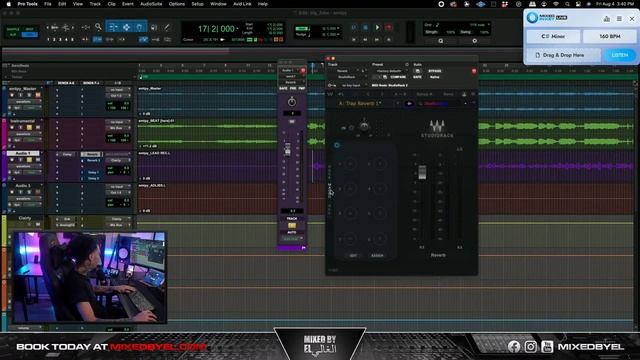Click the Return to Zero transport button
640x360 pixels.
(354, 40)
